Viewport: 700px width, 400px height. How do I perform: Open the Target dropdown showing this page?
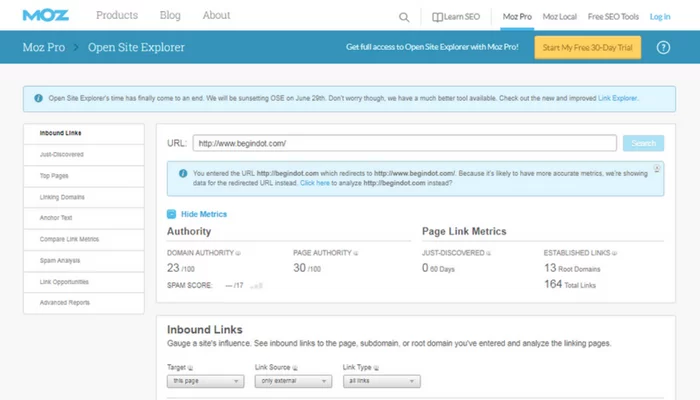pyautogui.click(x=205, y=381)
